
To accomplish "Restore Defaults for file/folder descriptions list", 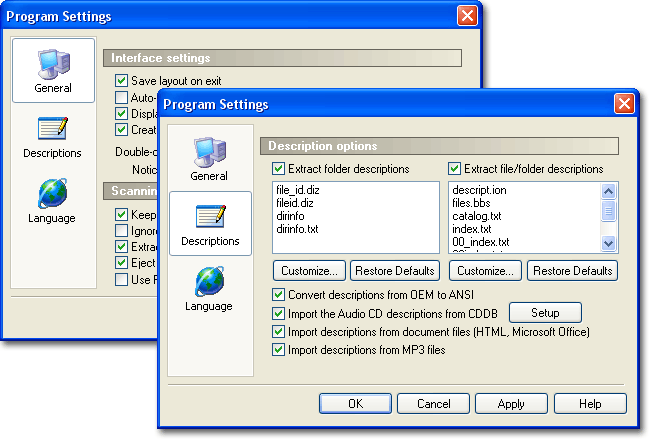I will click(x=572, y=270).
